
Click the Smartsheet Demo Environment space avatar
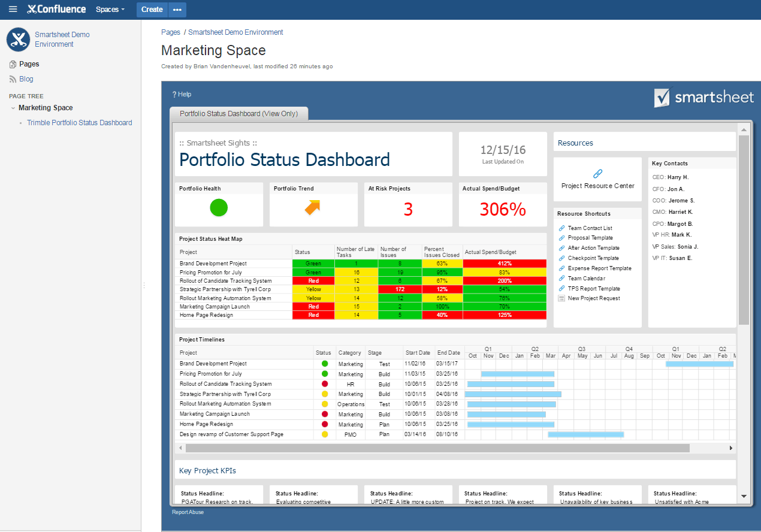click(x=17, y=40)
